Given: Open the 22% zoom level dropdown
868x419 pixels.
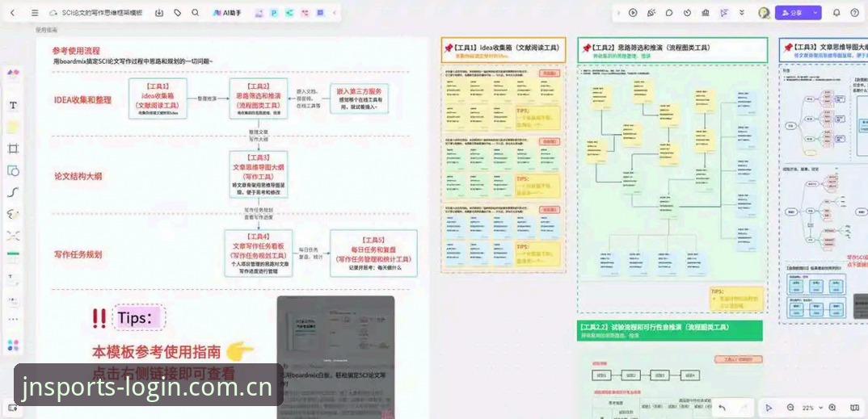Looking at the screenshot, I should [x=811, y=408].
